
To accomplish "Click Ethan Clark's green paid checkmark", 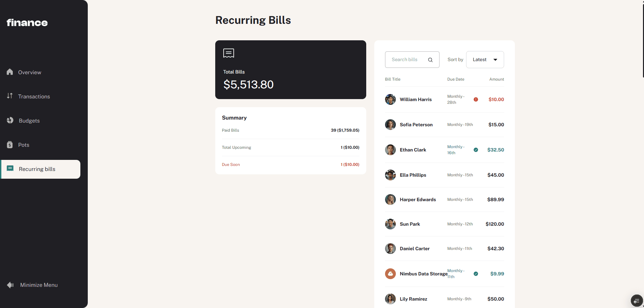I will 476,150.
